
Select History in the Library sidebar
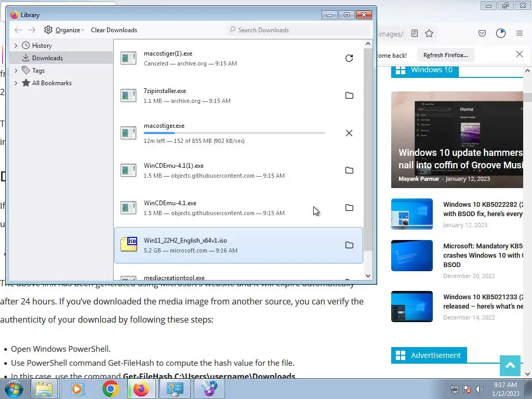(x=61, y=46)
